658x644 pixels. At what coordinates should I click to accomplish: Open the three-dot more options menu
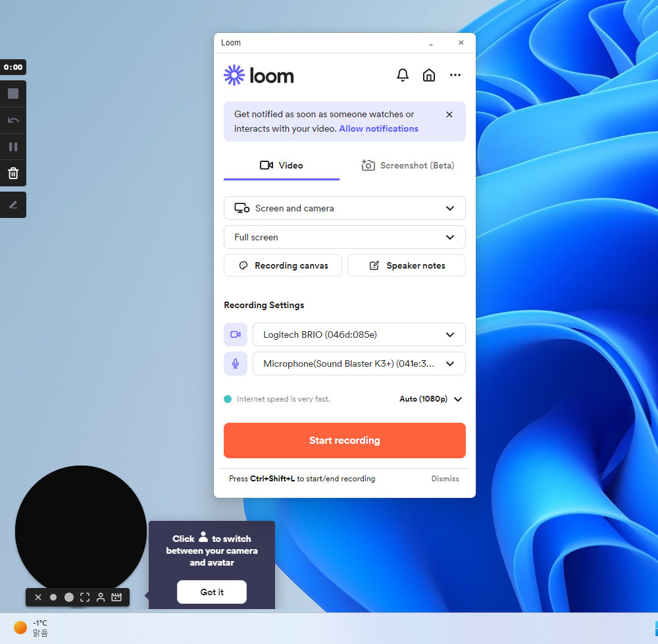coord(455,75)
